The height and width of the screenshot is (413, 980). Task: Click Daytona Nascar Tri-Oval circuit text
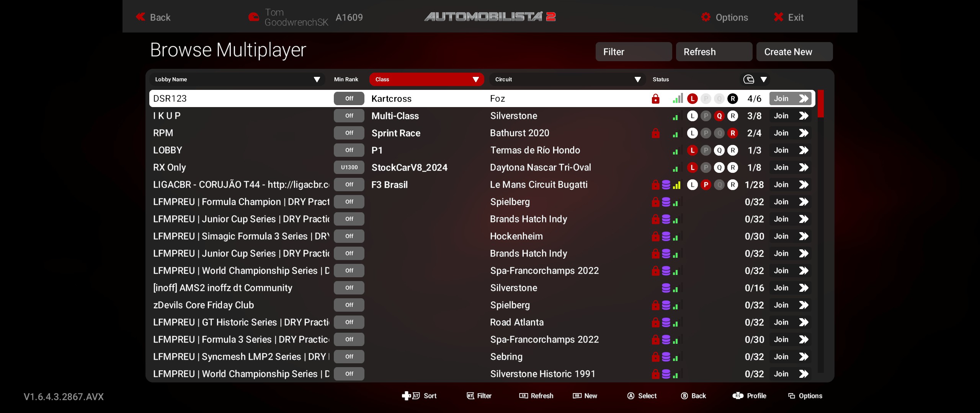click(x=541, y=167)
